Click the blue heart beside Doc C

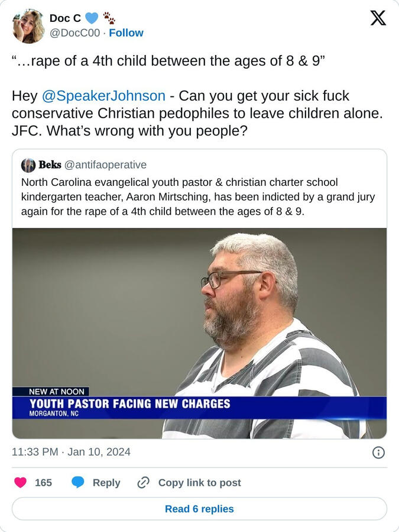[x=91, y=18]
